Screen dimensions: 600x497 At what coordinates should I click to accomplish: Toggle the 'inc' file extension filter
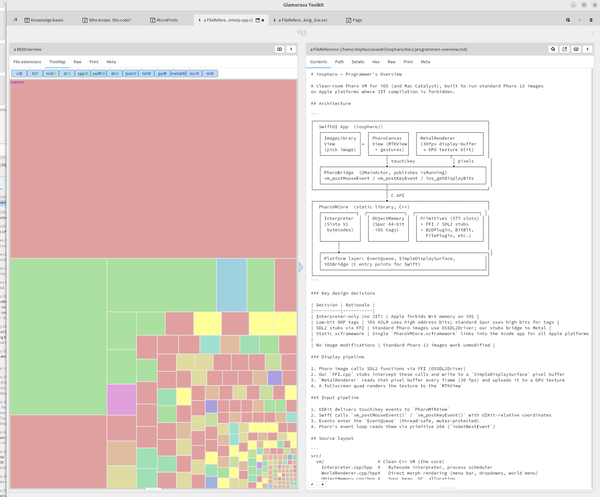pos(194,73)
